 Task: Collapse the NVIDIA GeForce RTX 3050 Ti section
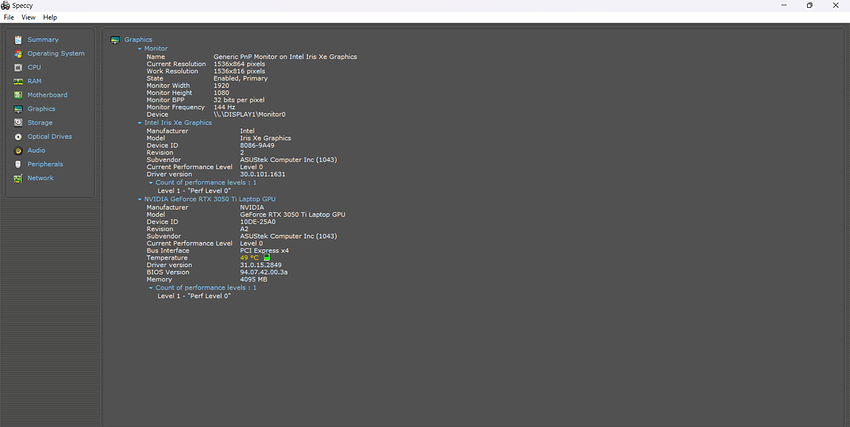click(140, 199)
